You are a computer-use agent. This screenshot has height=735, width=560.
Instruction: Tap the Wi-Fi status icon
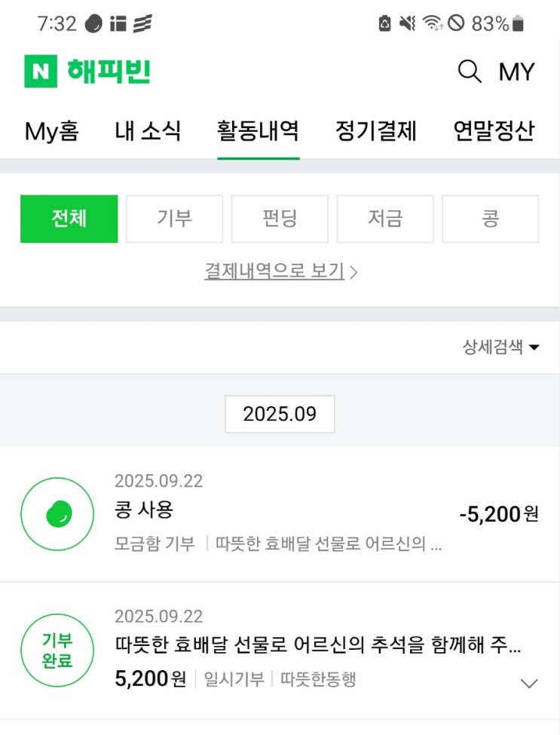432,24
